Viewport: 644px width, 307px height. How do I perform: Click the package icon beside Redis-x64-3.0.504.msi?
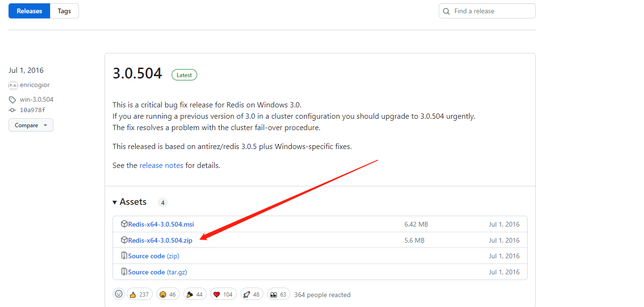coord(124,224)
